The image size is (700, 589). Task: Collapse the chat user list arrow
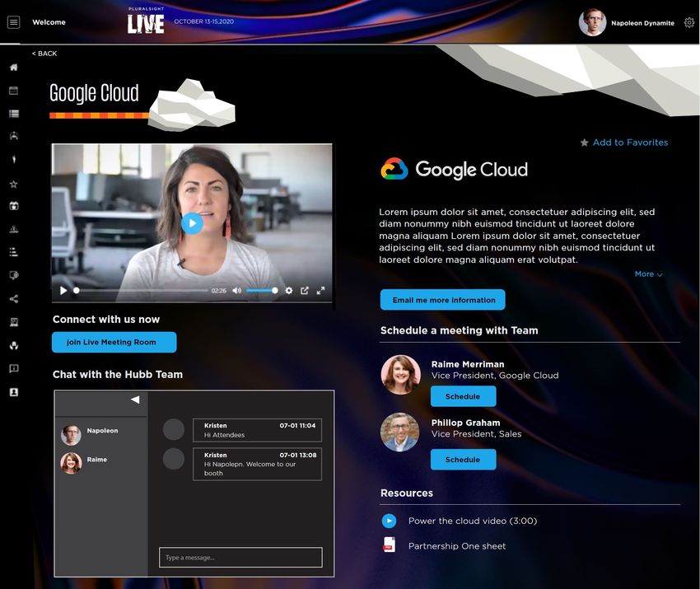point(135,400)
